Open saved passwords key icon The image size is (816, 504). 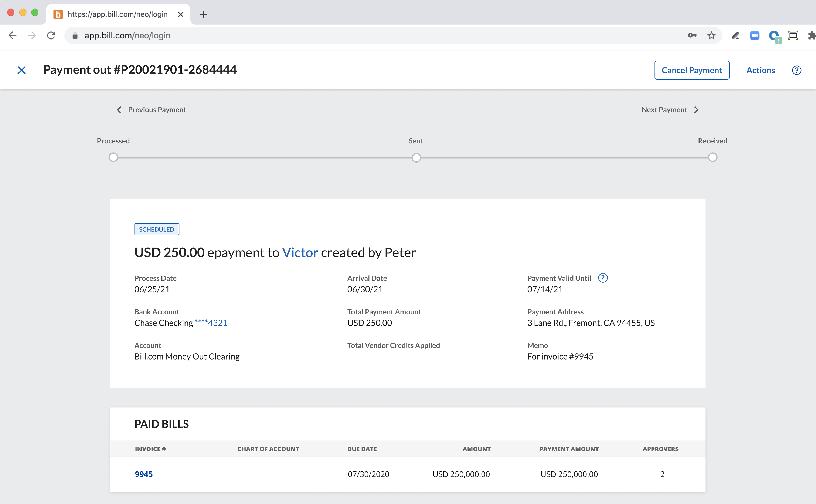coord(692,35)
